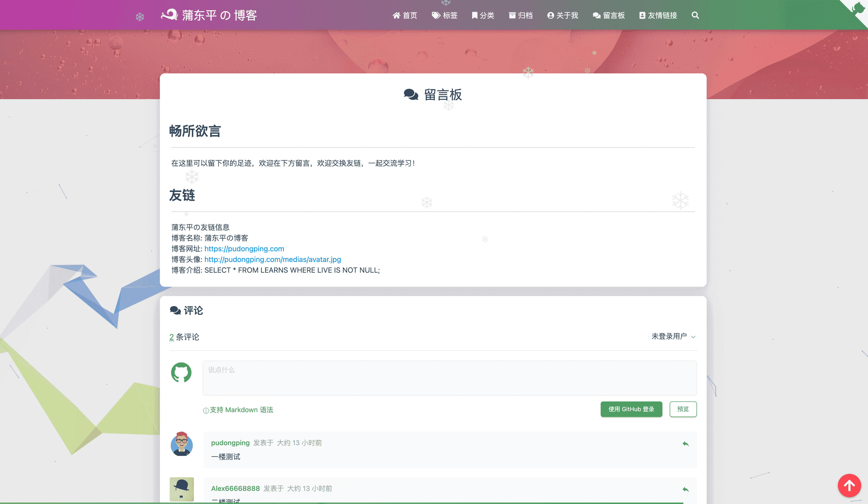Open the 分类 menu item
Screen dimensions: 868x504
point(483,16)
